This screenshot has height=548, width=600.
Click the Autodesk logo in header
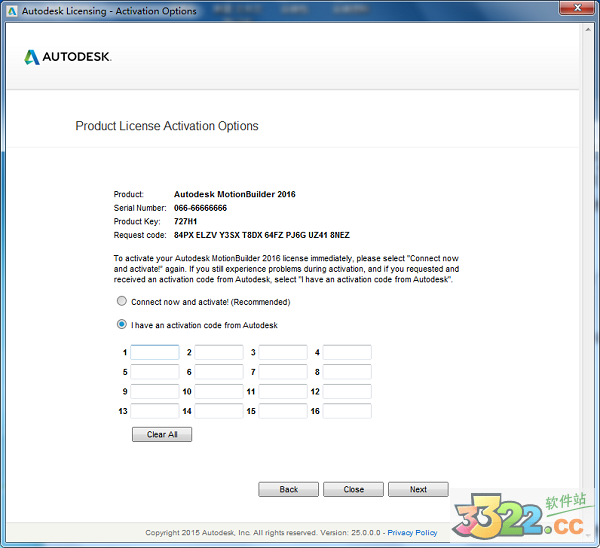68,57
